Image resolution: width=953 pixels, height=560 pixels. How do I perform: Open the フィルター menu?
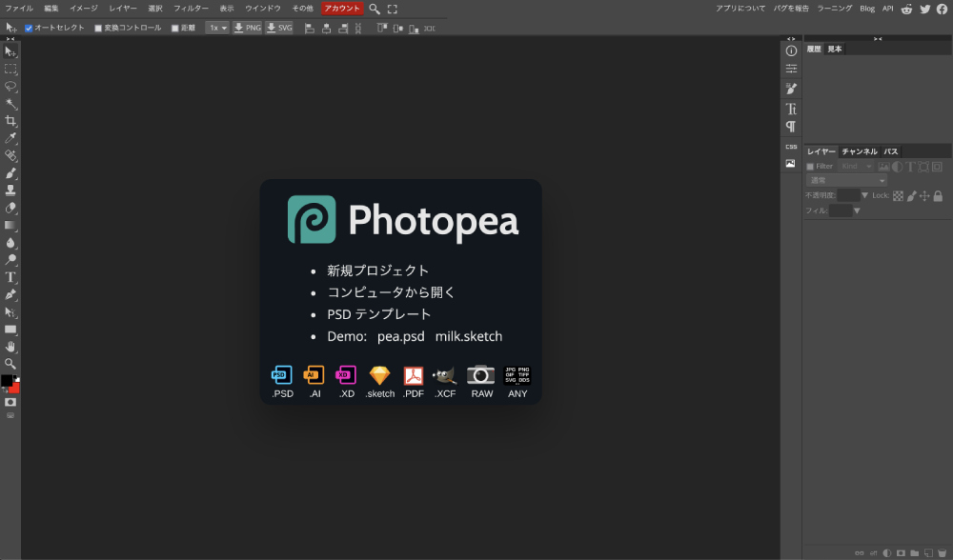pyautogui.click(x=191, y=9)
